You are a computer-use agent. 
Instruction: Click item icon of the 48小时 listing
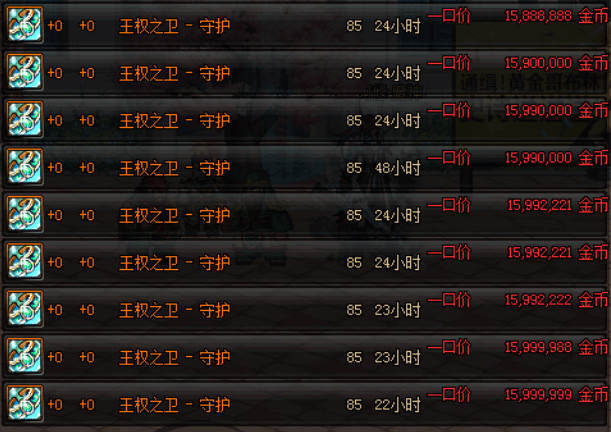(25, 167)
